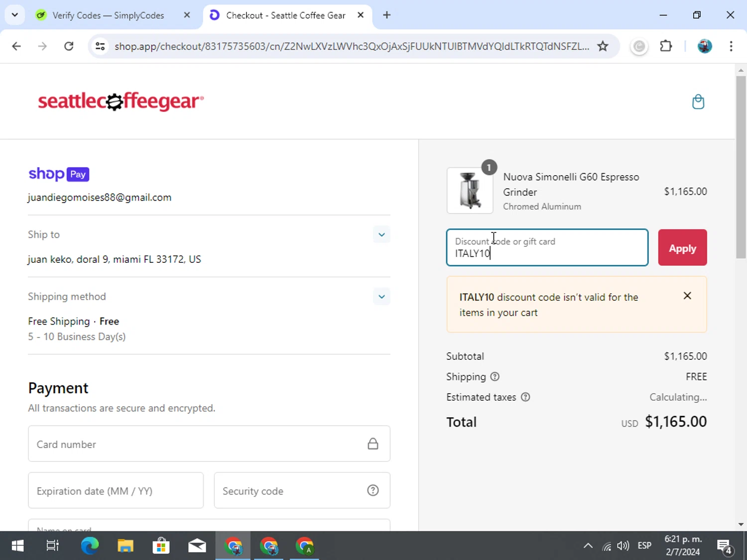
Task: Click the Security code field
Action: tap(302, 490)
